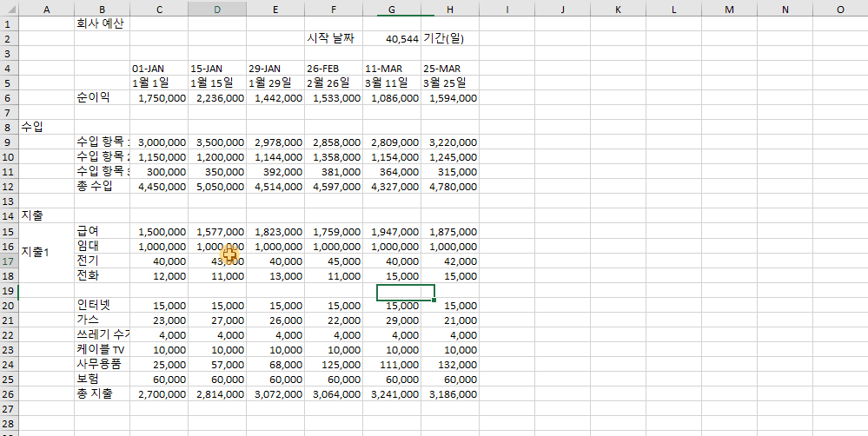The image size is (868, 436).
Task: Click the gas value 29,000
Action: (392, 320)
